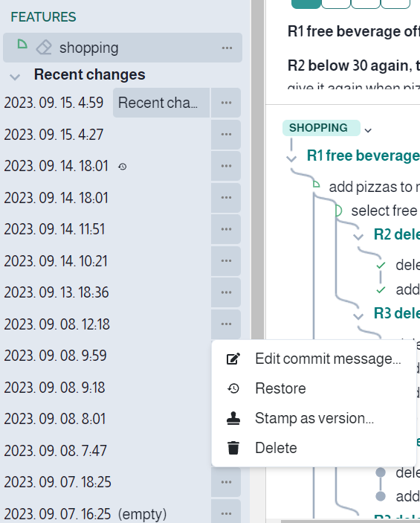Screen dimensions: 420x523
Task: Collapse the R1 free beverage node
Action: [x=291, y=158]
